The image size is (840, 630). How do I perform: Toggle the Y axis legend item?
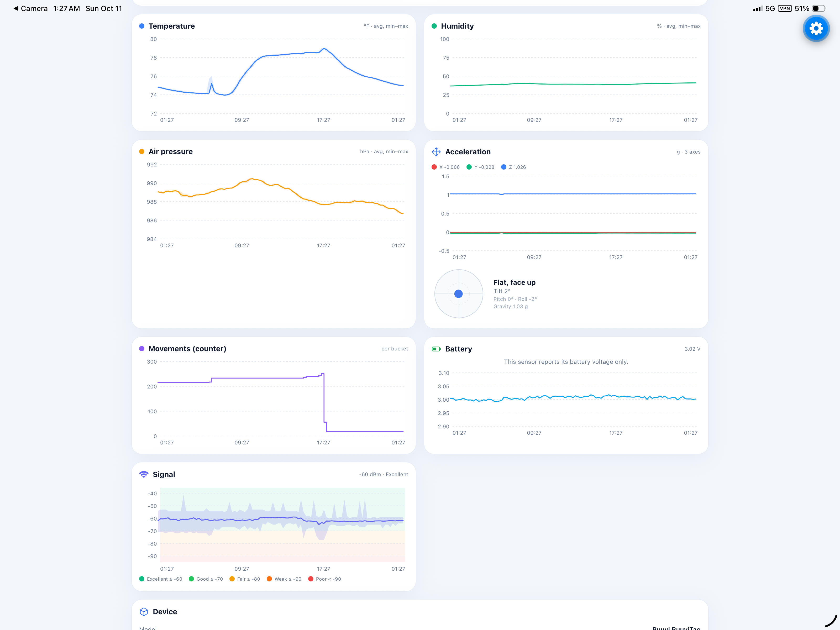pyautogui.click(x=480, y=167)
